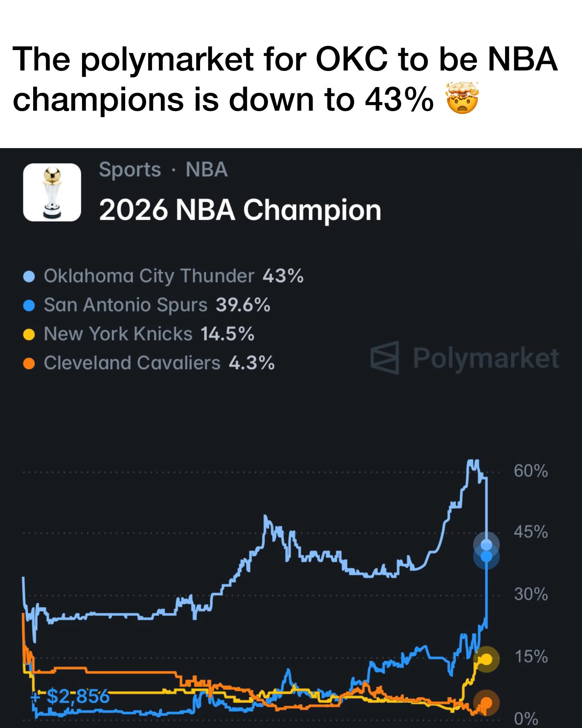This screenshot has height=728, width=582.
Task: Click the exploding head emoji
Action: coord(463,97)
